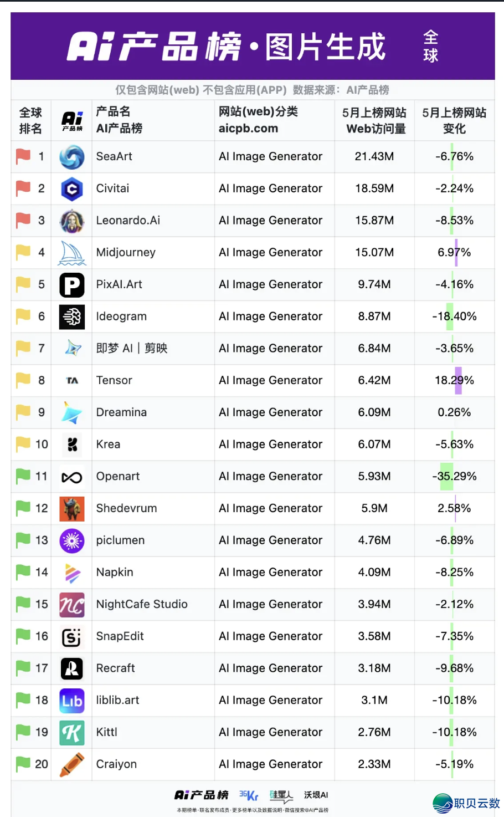Click the green flag beside rank 11

tap(23, 476)
